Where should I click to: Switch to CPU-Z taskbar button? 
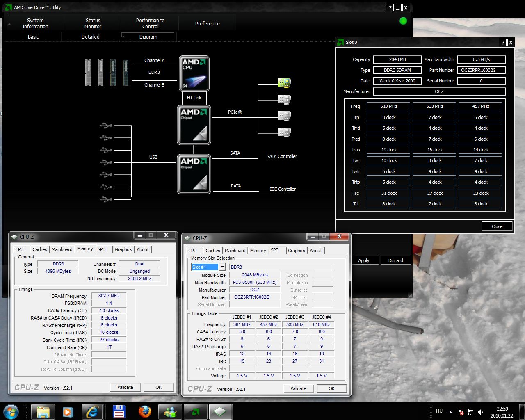coord(220,411)
